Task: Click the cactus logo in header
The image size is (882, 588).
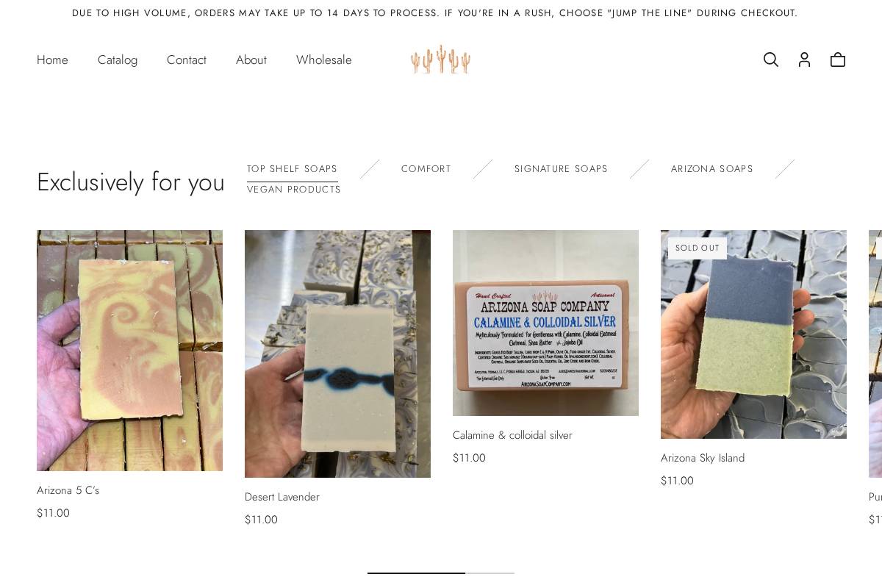Action: click(x=440, y=60)
